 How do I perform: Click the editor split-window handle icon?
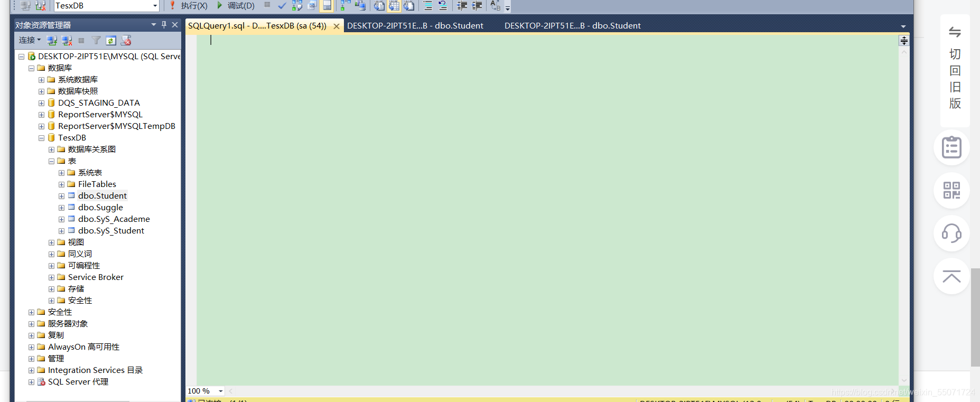click(x=904, y=41)
